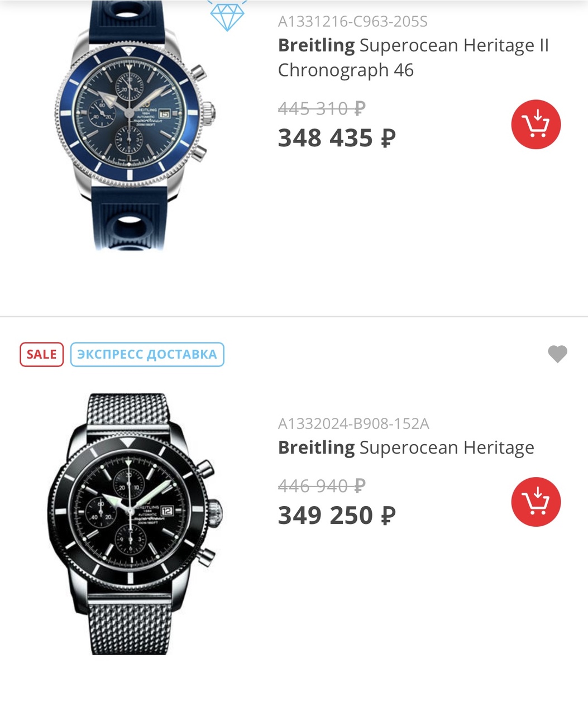
Task: Click the red SALE badge
Action: pos(42,354)
